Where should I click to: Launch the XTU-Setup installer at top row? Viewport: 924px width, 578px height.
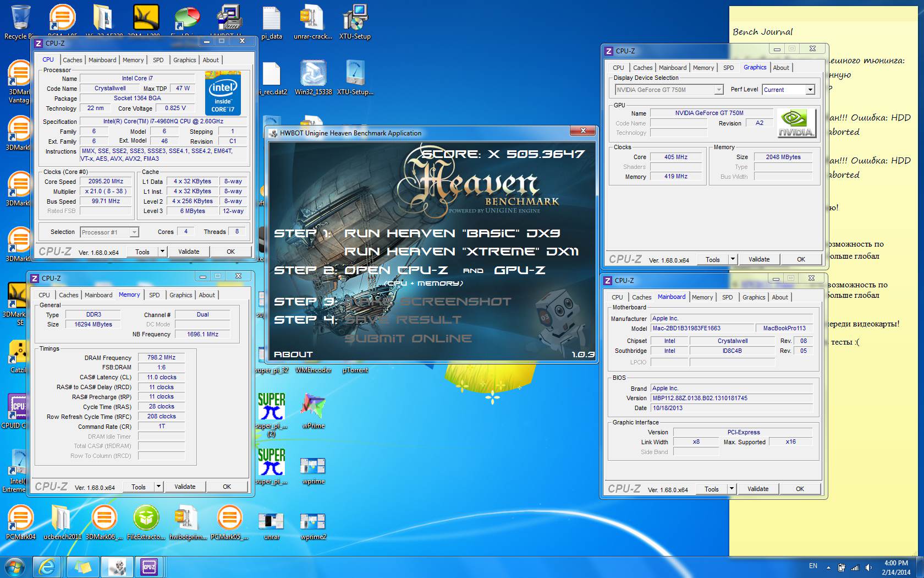[x=355, y=22]
